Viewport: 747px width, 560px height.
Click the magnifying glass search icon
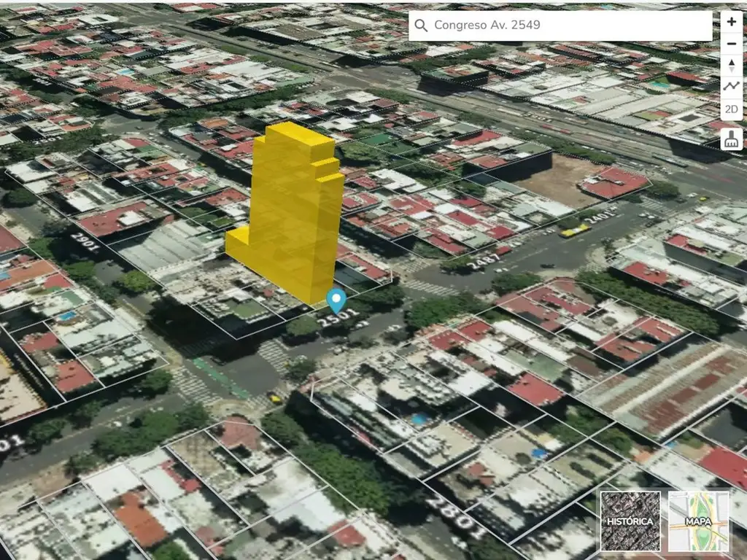click(x=421, y=26)
